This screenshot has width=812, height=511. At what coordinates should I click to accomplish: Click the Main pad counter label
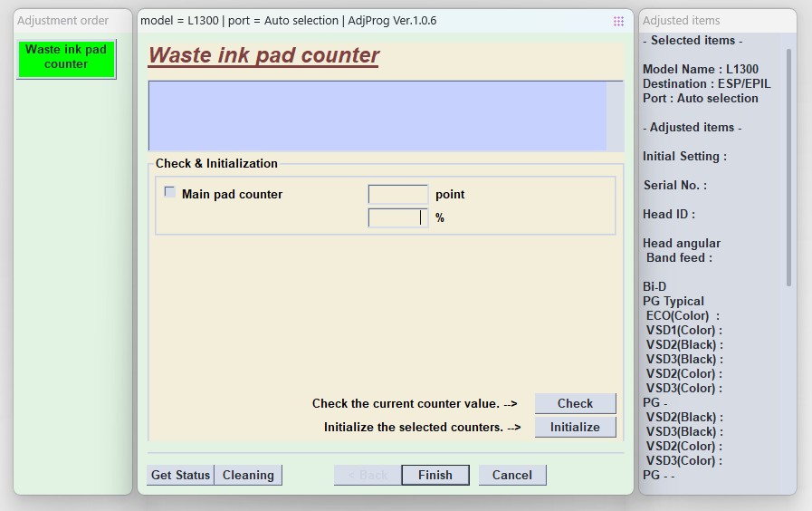(232, 194)
